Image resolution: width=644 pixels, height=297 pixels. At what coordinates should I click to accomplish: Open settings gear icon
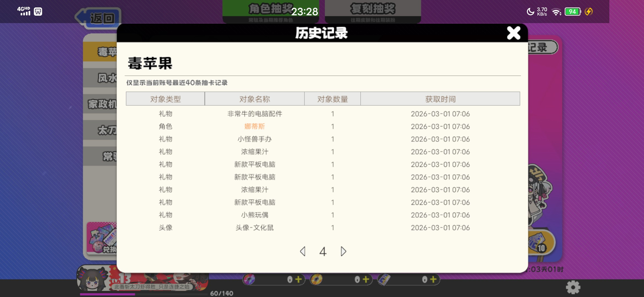(573, 288)
